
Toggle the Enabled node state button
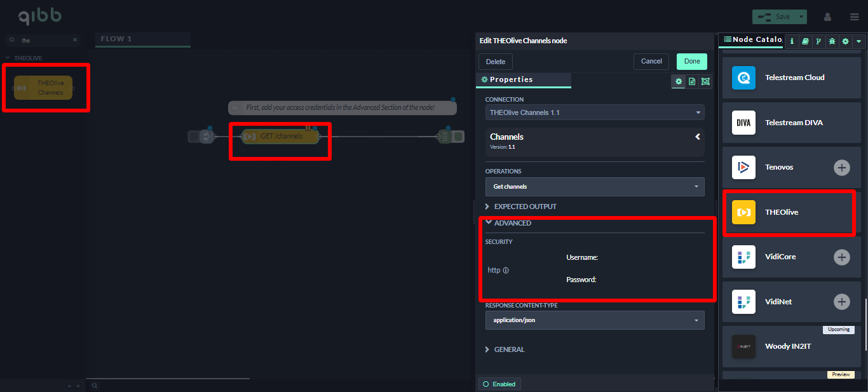pyautogui.click(x=499, y=384)
